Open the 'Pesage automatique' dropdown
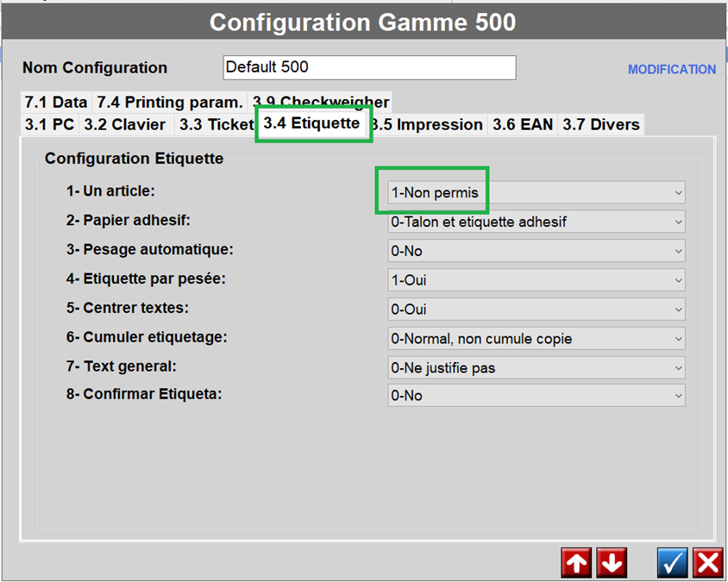Image resolution: width=728 pixels, height=582 pixels. click(x=537, y=251)
